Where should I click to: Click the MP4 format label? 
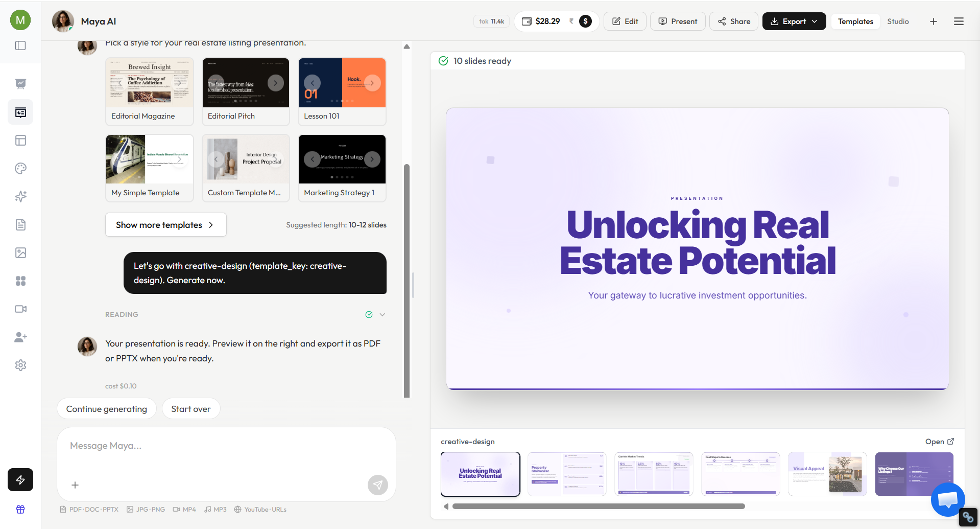(x=184, y=510)
